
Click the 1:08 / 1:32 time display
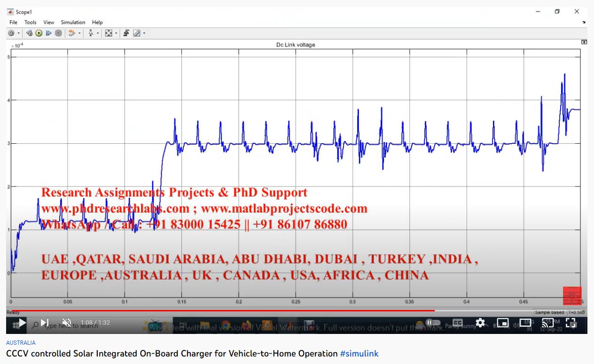pos(95,323)
